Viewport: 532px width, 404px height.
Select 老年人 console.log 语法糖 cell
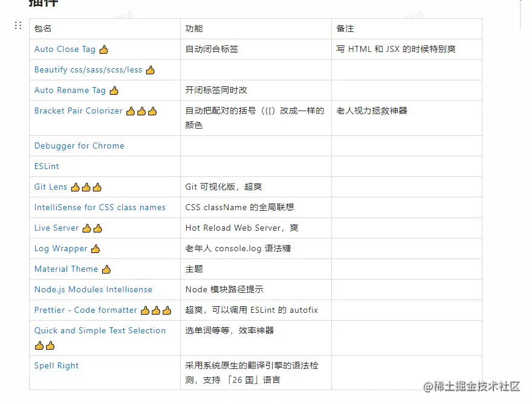coord(256,248)
